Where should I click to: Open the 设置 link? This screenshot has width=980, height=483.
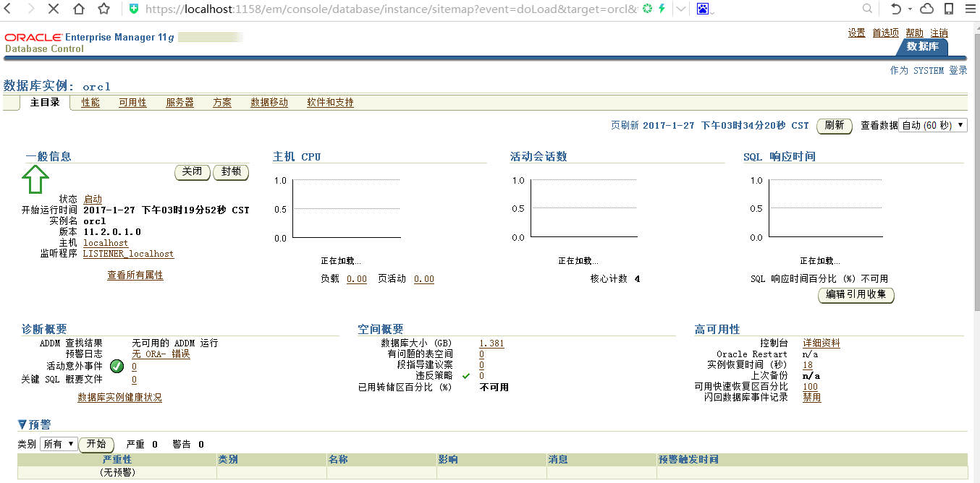click(x=857, y=33)
